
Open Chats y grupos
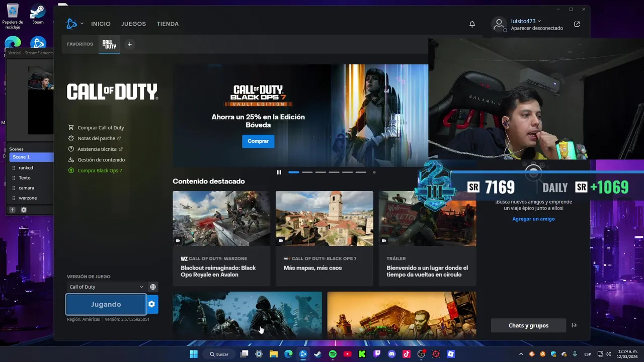(x=528, y=325)
